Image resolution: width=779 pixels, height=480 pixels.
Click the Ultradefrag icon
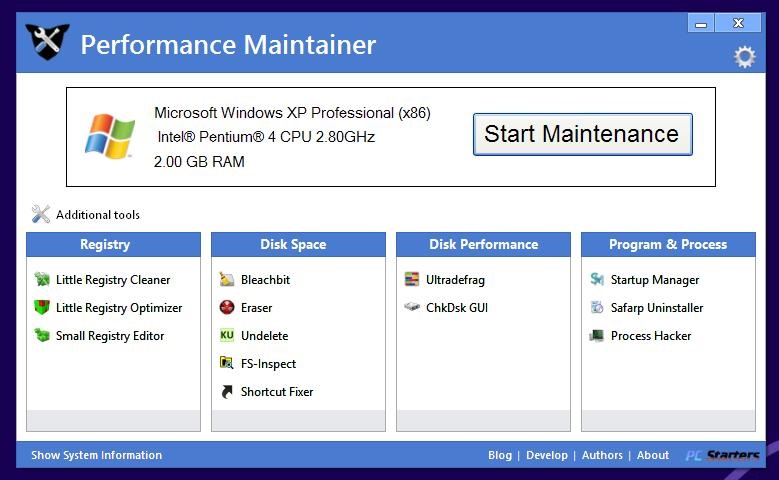412,280
